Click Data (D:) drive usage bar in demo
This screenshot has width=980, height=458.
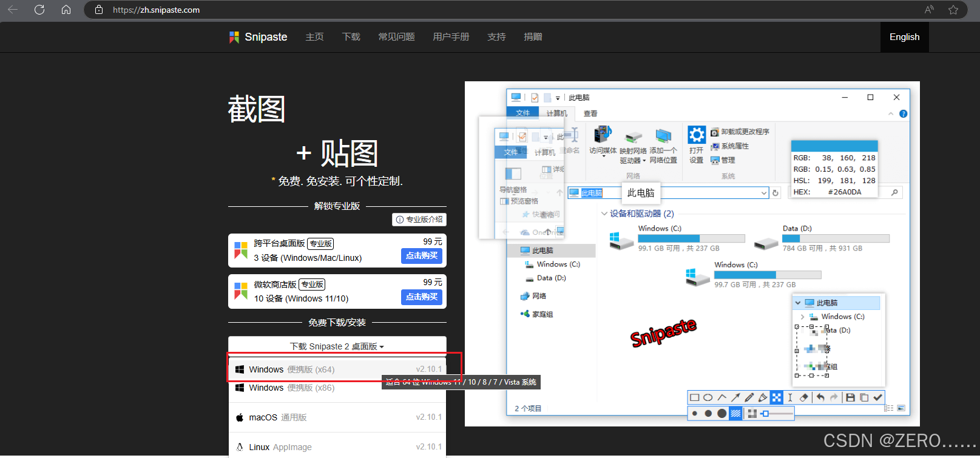[836, 238]
